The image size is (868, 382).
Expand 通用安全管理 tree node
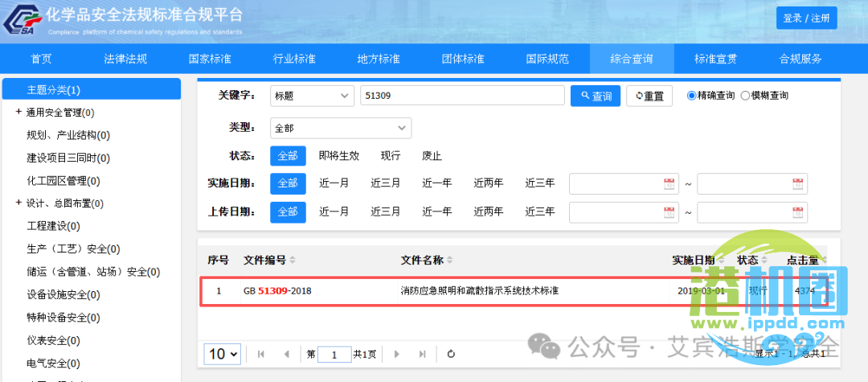(x=18, y=113)
